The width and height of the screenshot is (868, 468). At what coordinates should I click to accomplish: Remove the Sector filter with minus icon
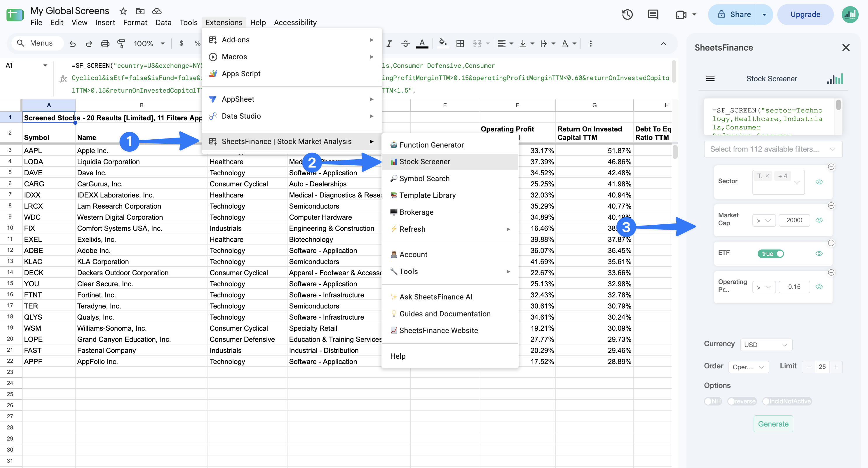point(831,167)
